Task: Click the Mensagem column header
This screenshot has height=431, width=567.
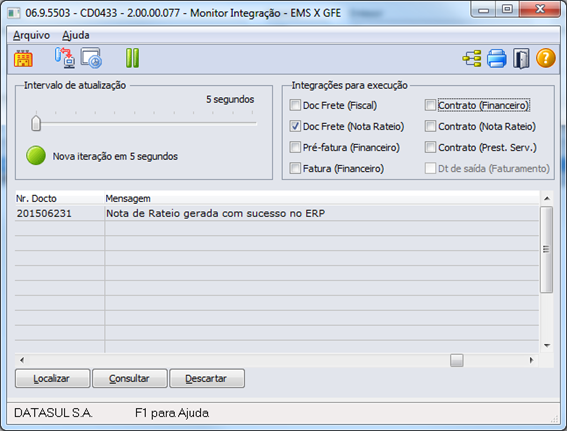Action: [322, 199]
